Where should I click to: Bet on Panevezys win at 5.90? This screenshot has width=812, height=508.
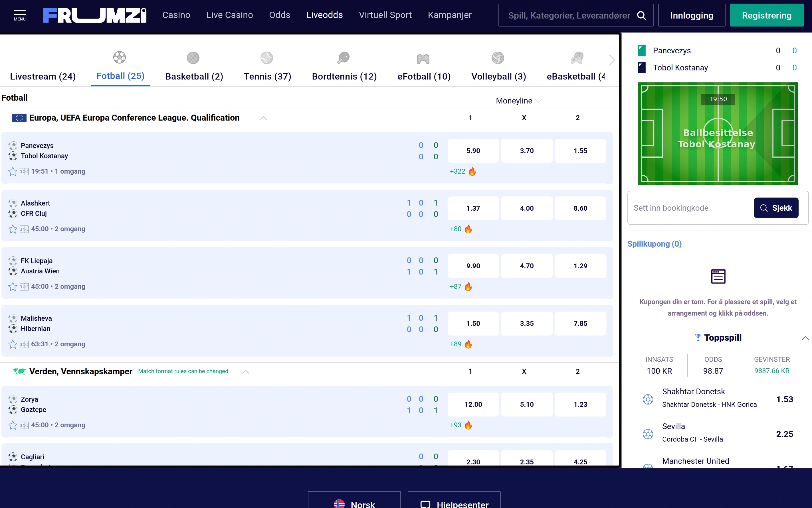coord(473,151)
